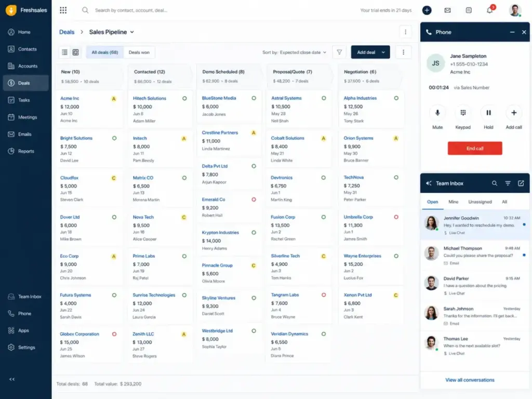Open Settings in sidebar

click(x=25, y=348)
